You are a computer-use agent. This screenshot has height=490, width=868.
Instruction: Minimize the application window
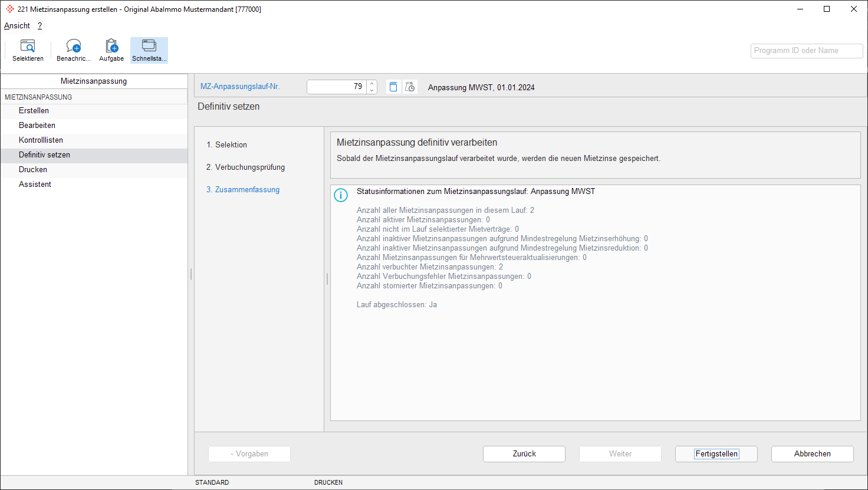800,9
